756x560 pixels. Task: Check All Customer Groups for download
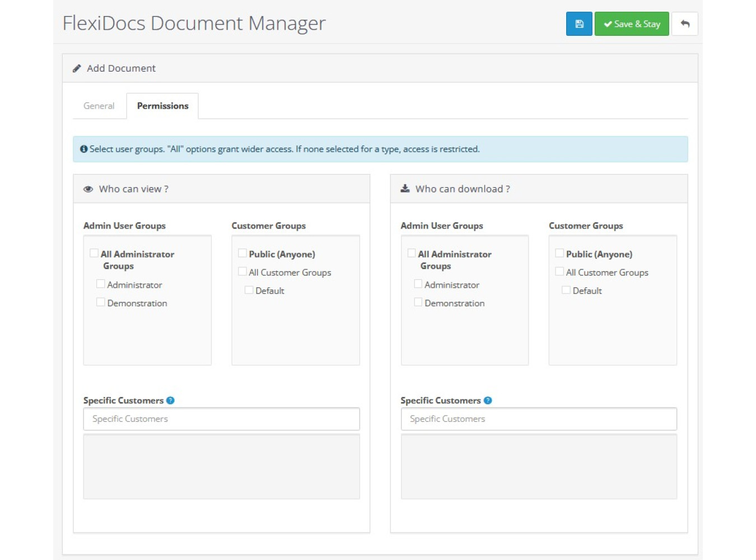pos(559,272)
